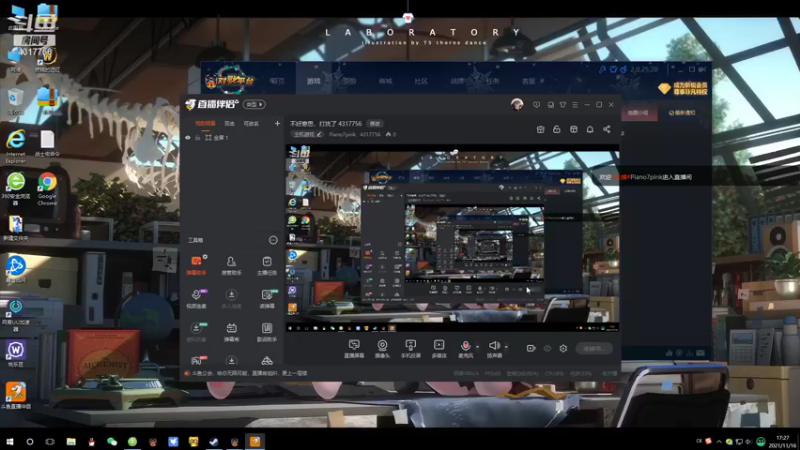Image resolution: width=800 pixels, height=450 pixels.
Task: Expand microphone options arrow
Action: click(x=478, y=347)
